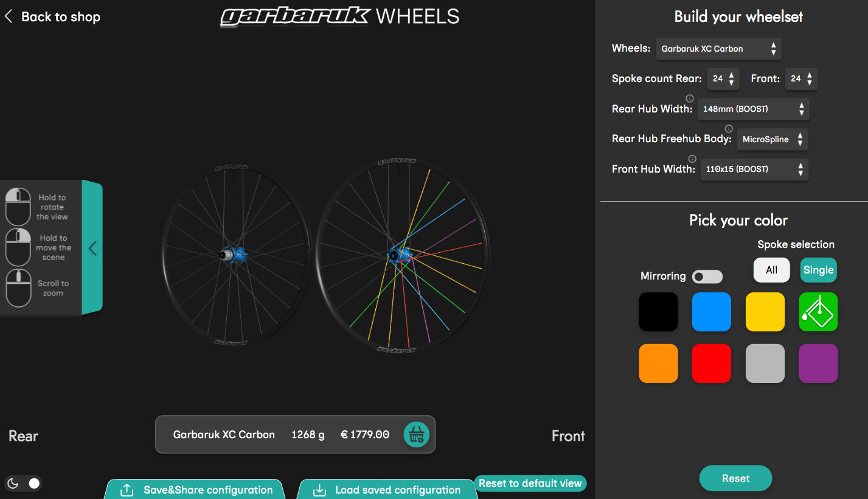
Task: Open the Wheels model dropdown
Action: click(718, 49)
